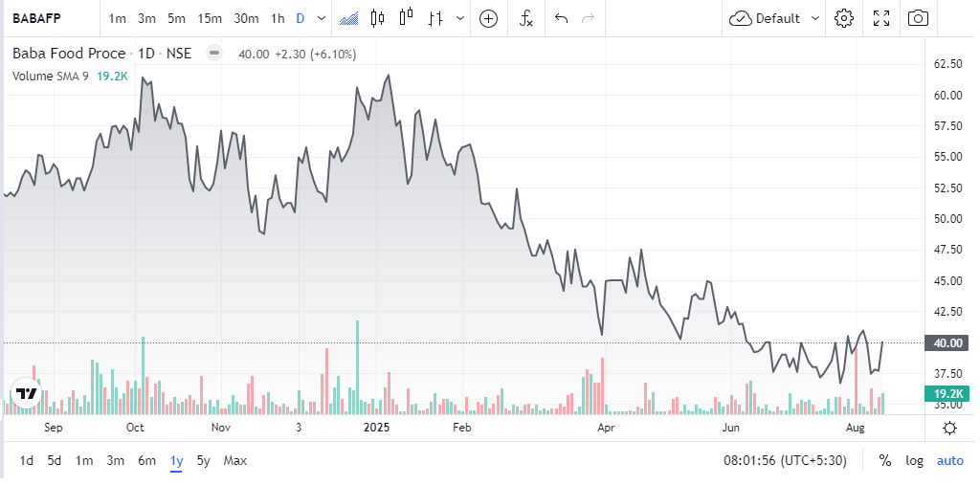Screen dimensions: 980x485
Task: Enter fullscreen mode
Action: 881,18
